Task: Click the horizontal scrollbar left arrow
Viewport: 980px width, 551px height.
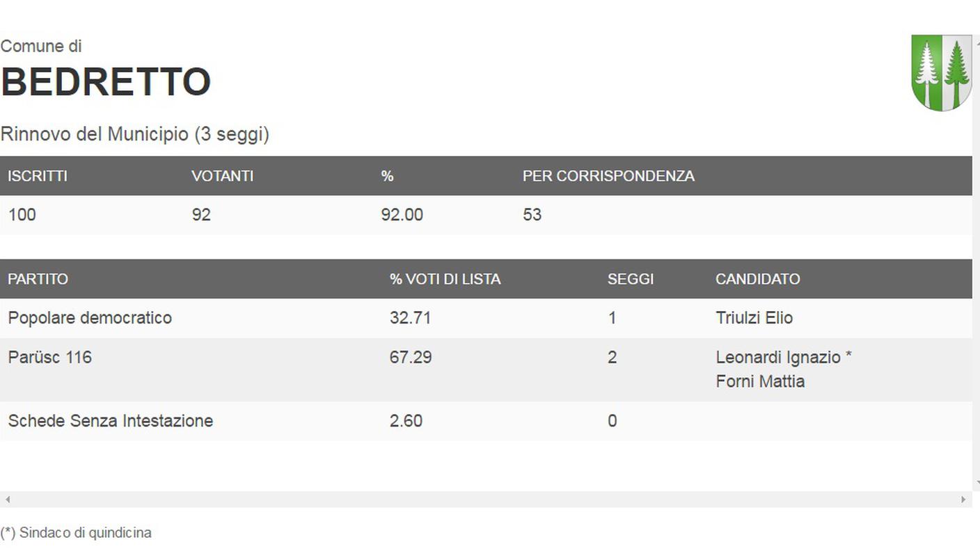Action: click(x=8, y=500)
